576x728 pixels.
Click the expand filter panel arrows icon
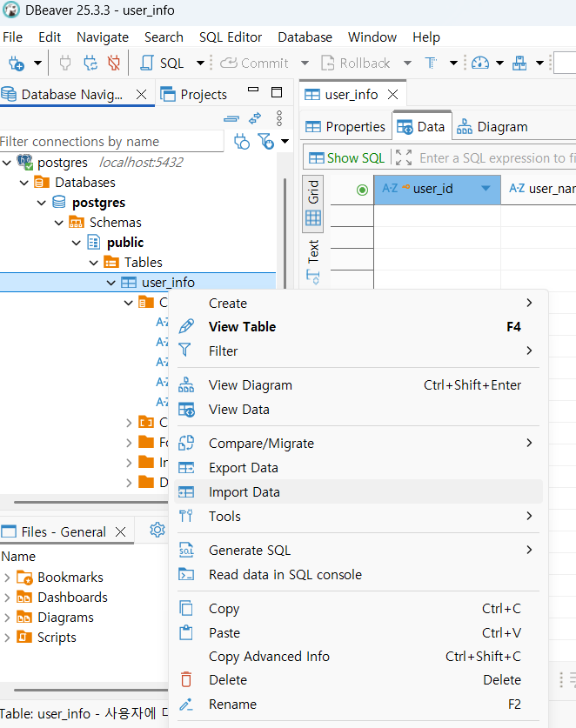coord(404,157)
